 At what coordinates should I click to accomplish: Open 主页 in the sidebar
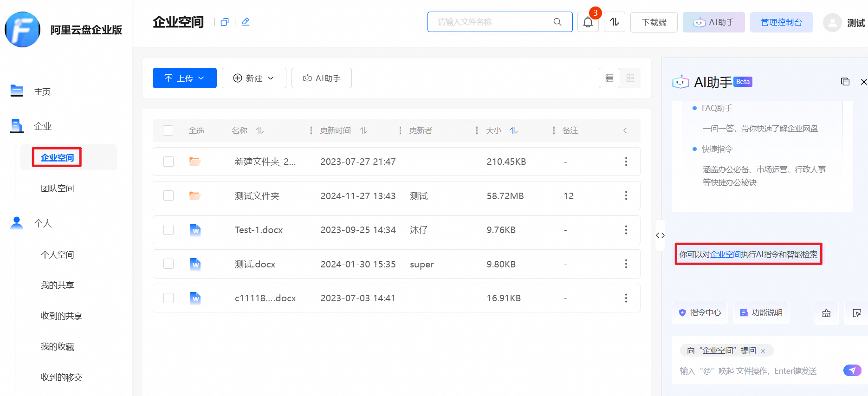(x=42, y=91)
